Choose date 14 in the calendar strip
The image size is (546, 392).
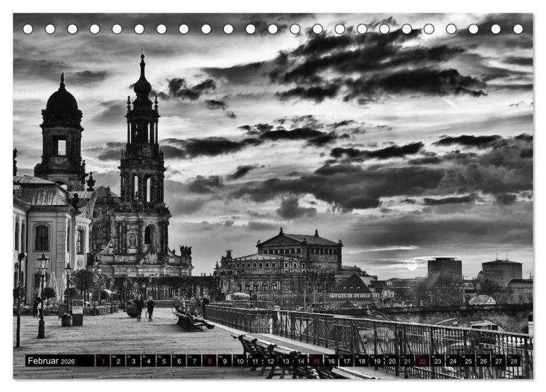pos(300,361)
